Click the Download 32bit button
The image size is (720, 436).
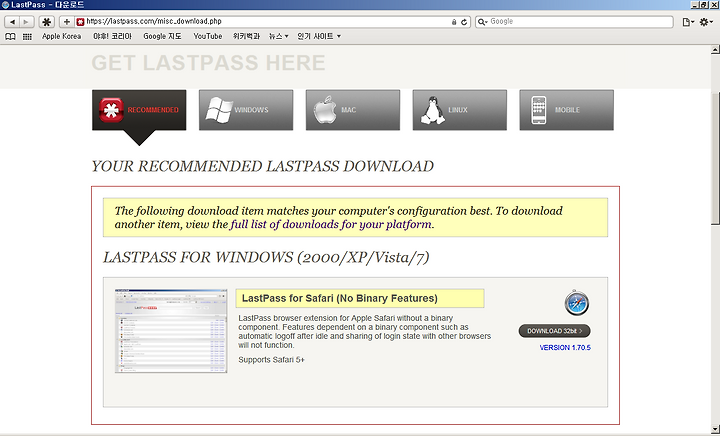(x=554, y=331)
